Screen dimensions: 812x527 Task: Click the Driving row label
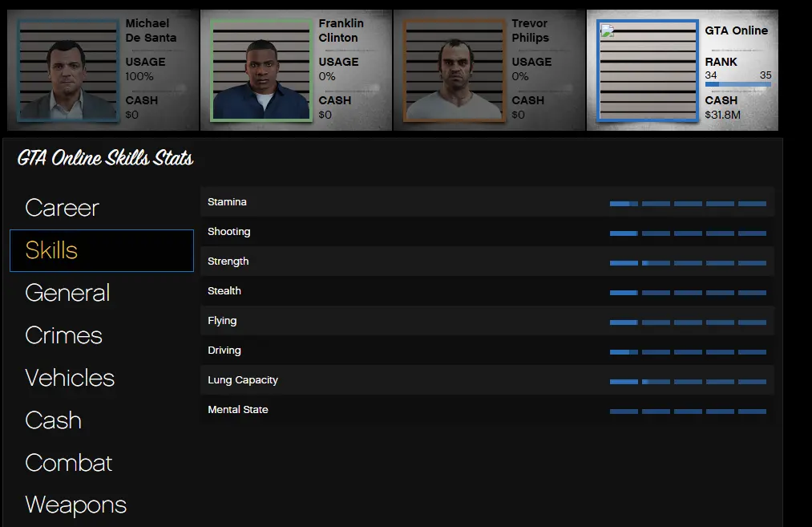[x=224, y=351]
